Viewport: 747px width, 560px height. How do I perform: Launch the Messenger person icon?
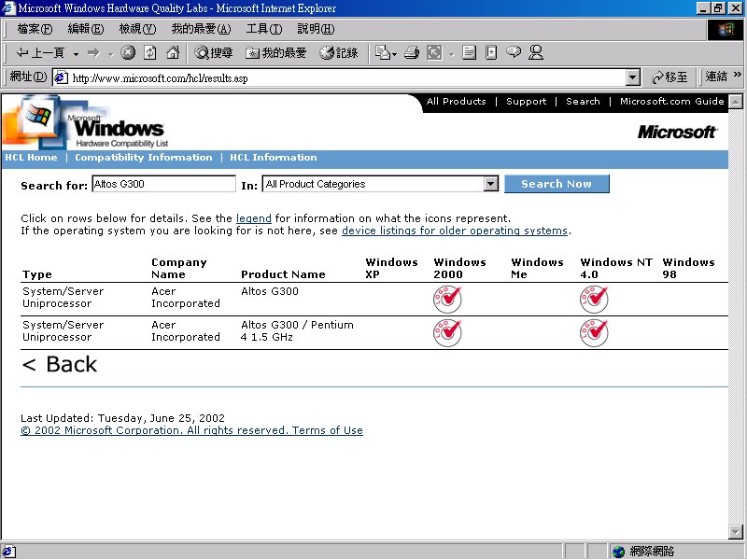point(536,52)
